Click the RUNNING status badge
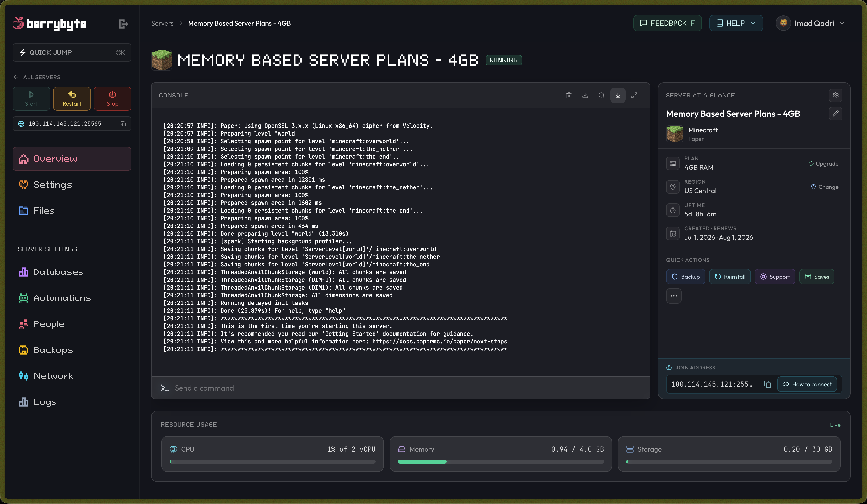Screen dimensions: 867x504 click(x=504, y=60)
